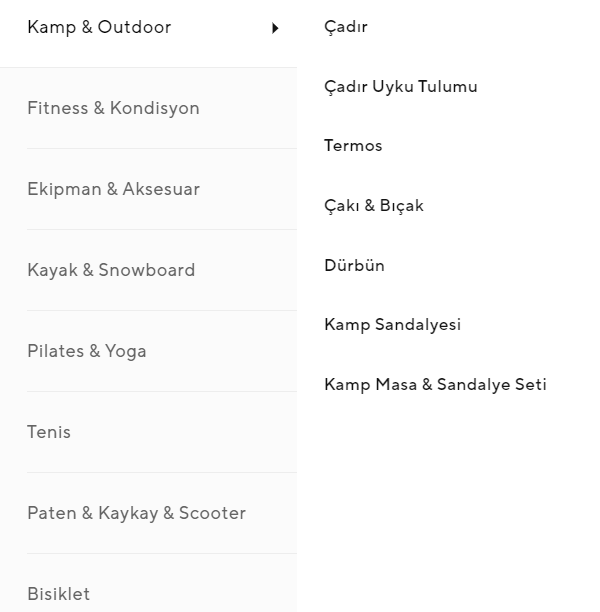Click the Çadır link
The height and width of the screenshot is (612, 600).
346,27
